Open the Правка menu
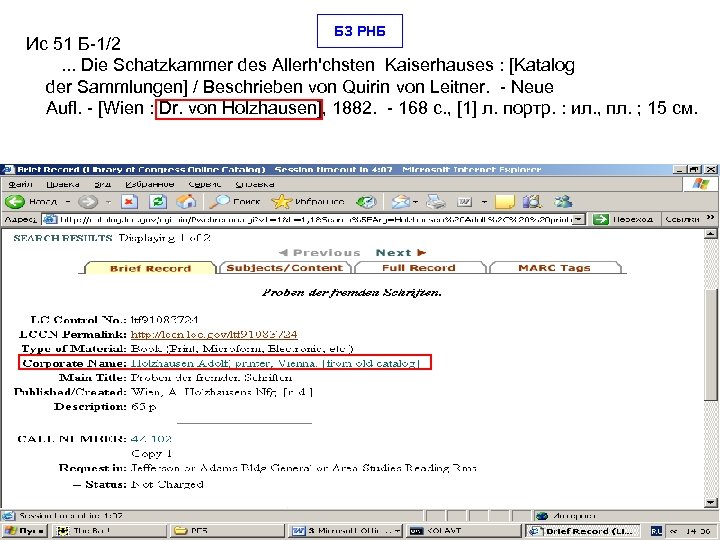 tap(63, 184)
